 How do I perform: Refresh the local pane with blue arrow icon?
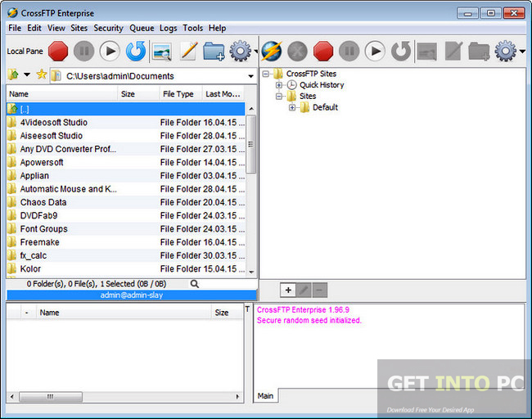[x=136, y=52]
